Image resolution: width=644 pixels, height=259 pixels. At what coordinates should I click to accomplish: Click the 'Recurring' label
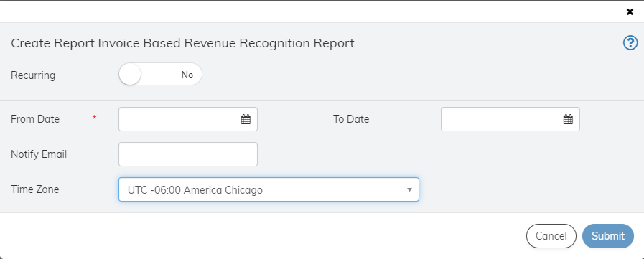point(33,75)
